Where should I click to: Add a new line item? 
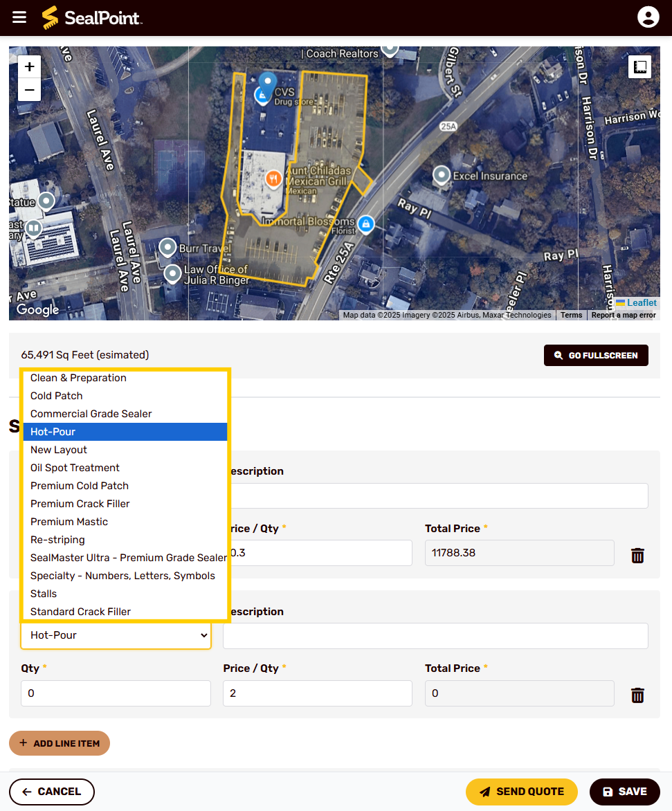coord(60,743)
